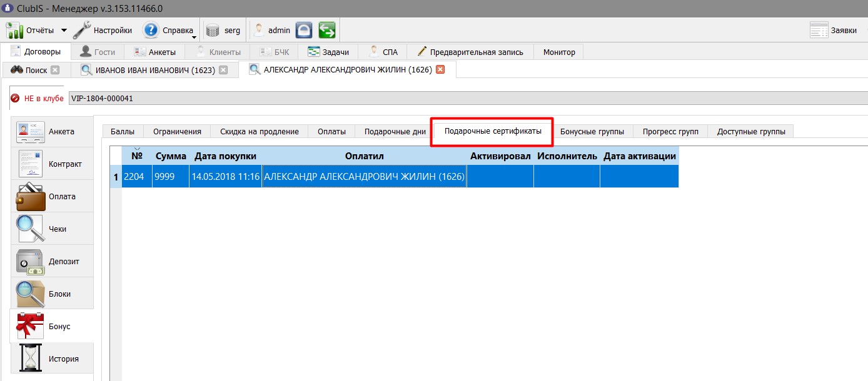Open Настройки settings tools icon
Viewport: 868px width, 381px height.
[x=83, y=30]
